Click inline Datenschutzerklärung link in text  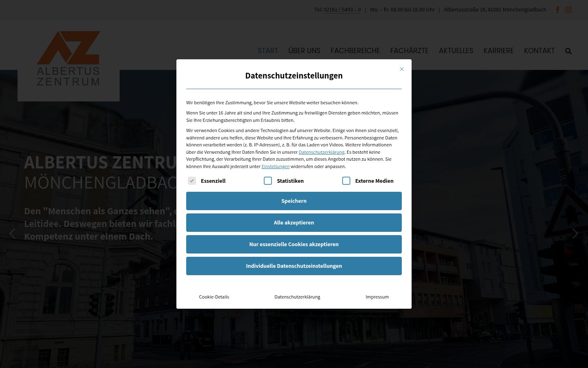click(321, 152)
